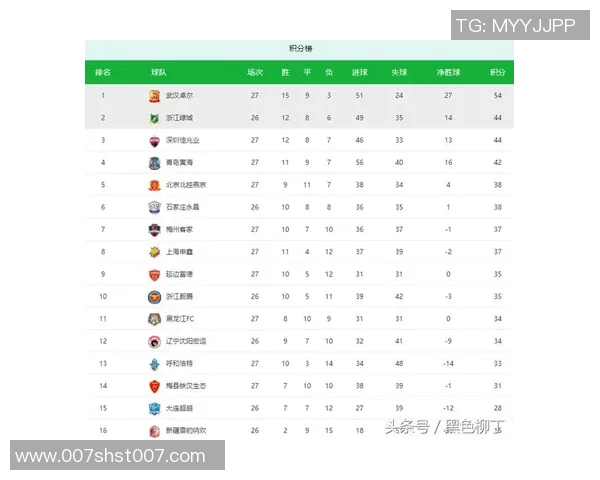Select the 呼和浩特 team crest icon

tap(155, 364)
